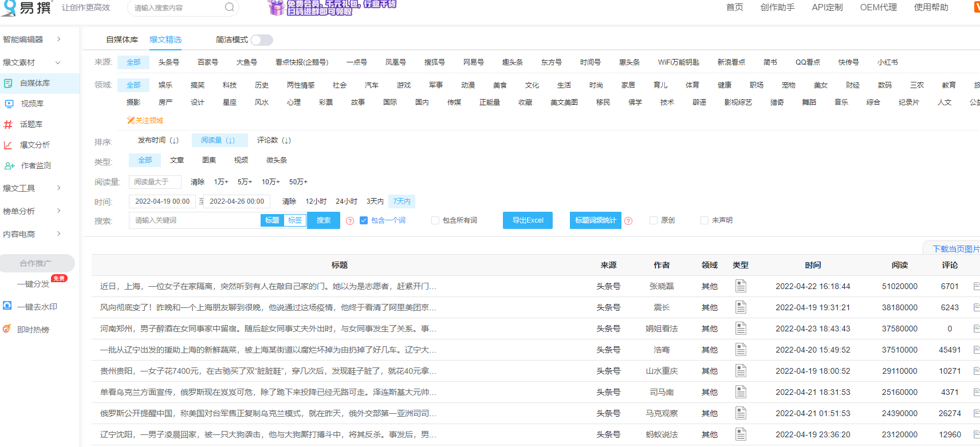Switch search mode to 标签
This screenshot has width=980, height=447.
click(x=295, y=220)
